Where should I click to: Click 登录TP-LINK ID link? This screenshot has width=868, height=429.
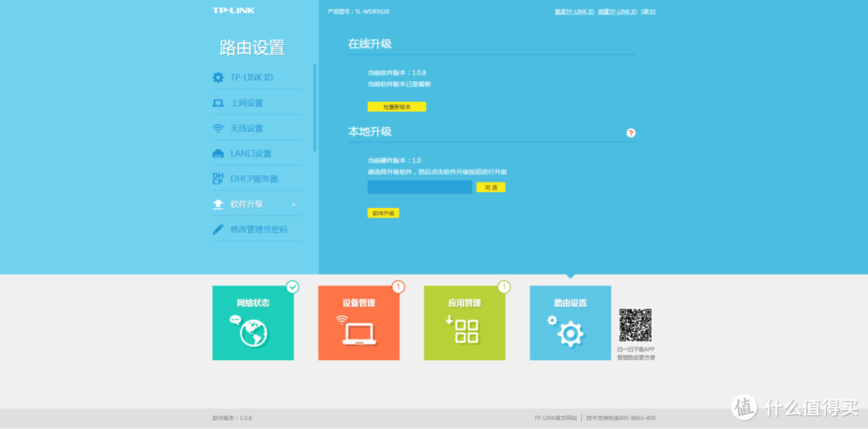[x=574, y=11]
